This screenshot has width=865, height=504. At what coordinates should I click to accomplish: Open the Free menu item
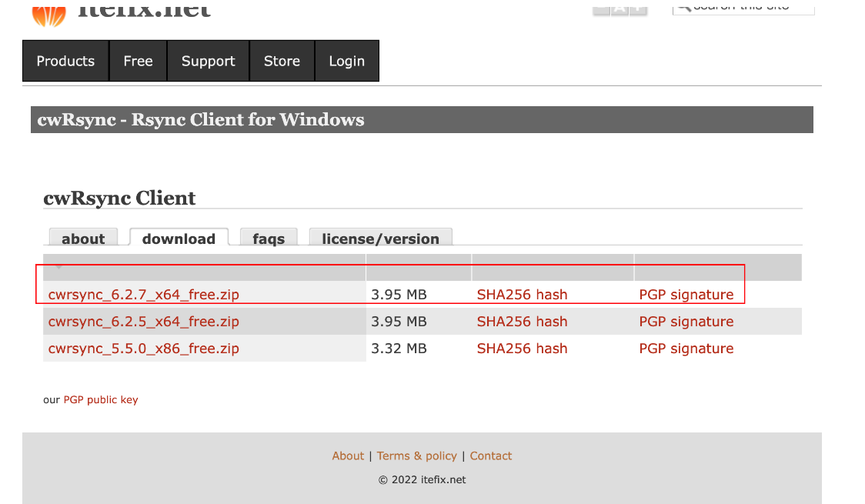pyautogui.click(x=138, y=61)
